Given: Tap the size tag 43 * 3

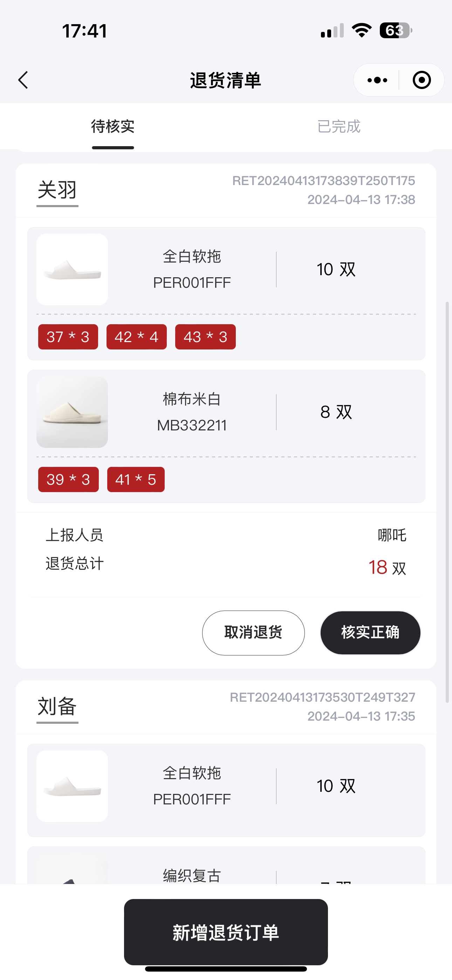Looking at the screenshot, I should tap(205, 337).
